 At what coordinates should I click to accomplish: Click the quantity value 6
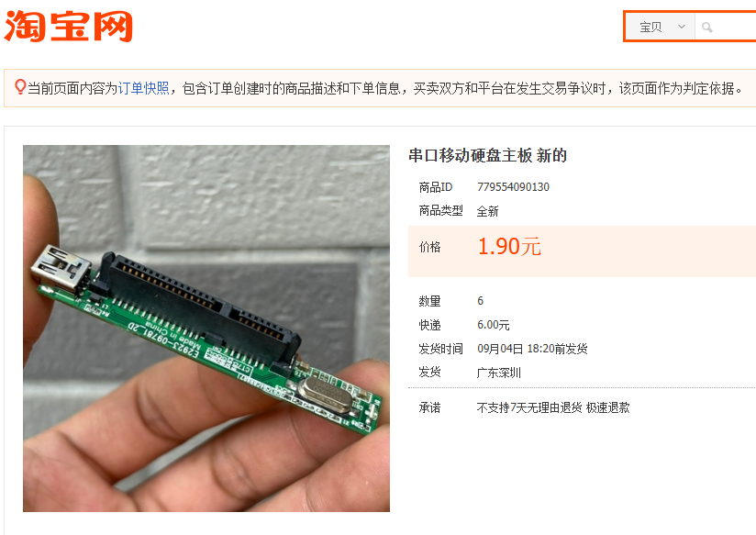(x=480, y=301)
